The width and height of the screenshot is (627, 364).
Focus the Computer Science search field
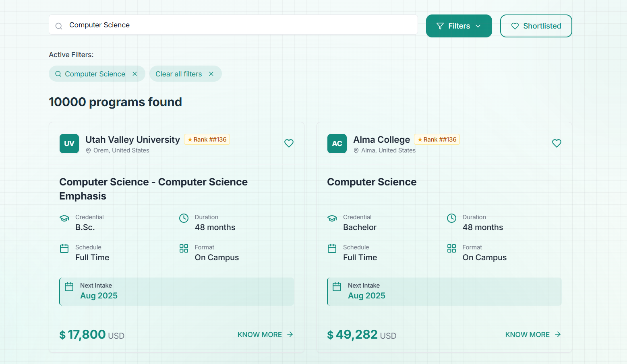(x=233, y=25)
